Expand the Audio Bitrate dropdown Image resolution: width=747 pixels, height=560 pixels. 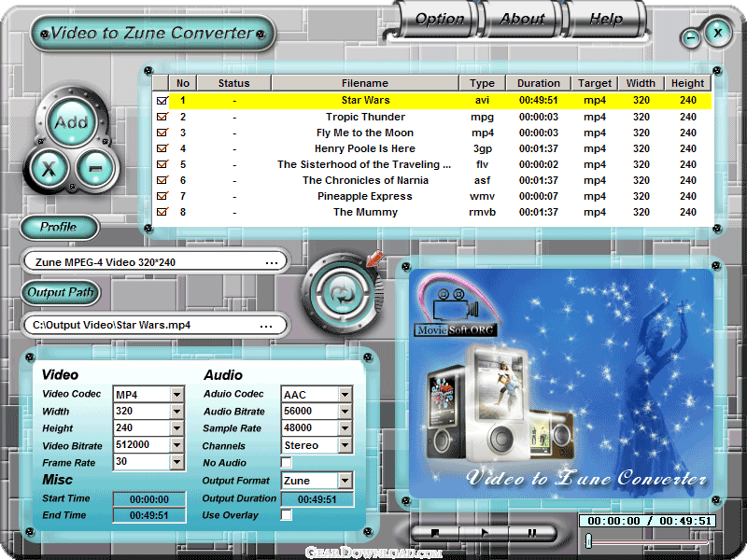[345, 411]
